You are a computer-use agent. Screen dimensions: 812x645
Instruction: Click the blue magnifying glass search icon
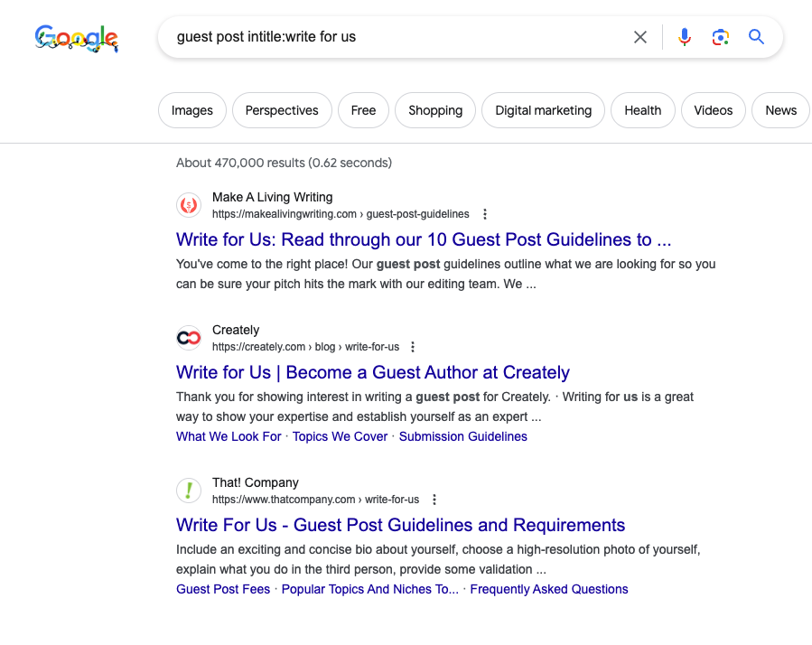click(756, 37)
